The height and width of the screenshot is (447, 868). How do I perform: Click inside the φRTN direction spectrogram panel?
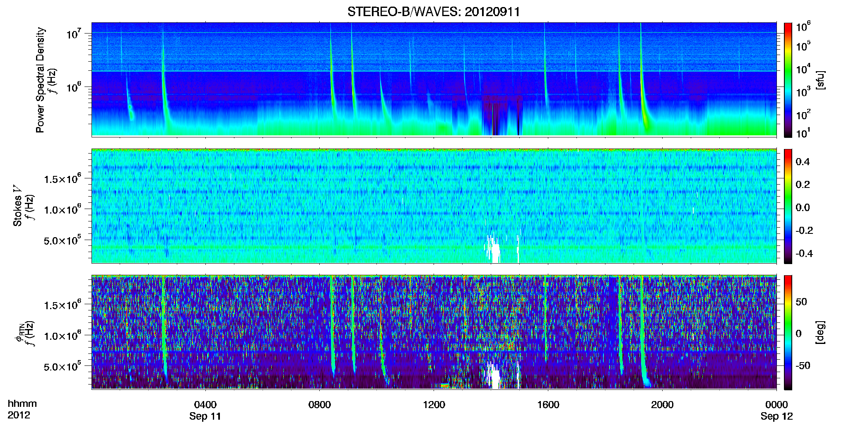pos(434,332)
